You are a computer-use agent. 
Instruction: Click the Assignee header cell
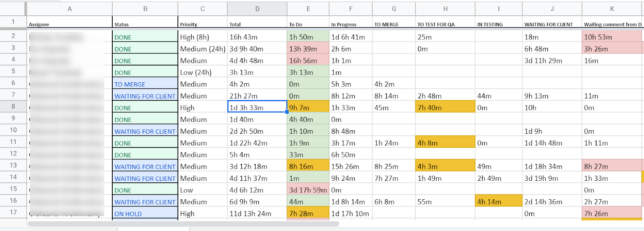coord(69,24)
